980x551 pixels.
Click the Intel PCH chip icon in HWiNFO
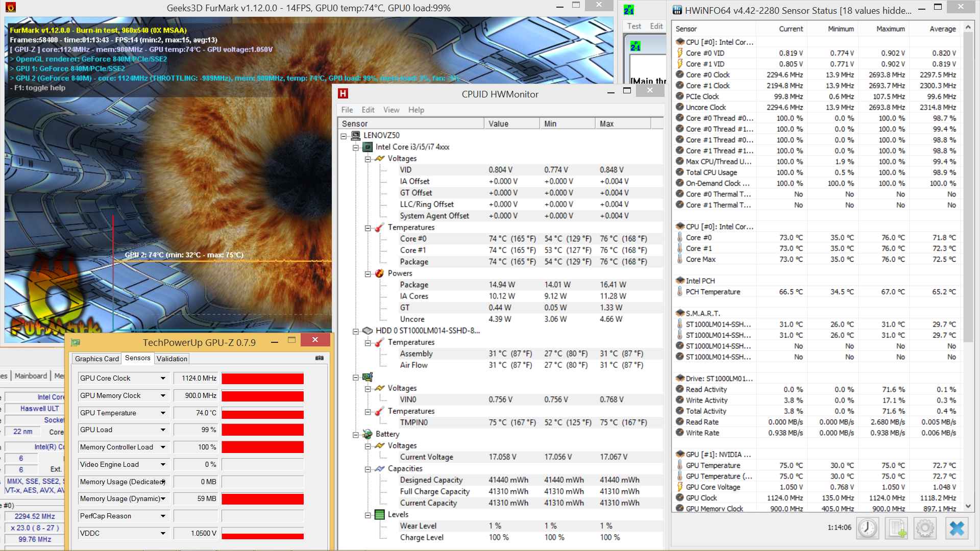680,281
